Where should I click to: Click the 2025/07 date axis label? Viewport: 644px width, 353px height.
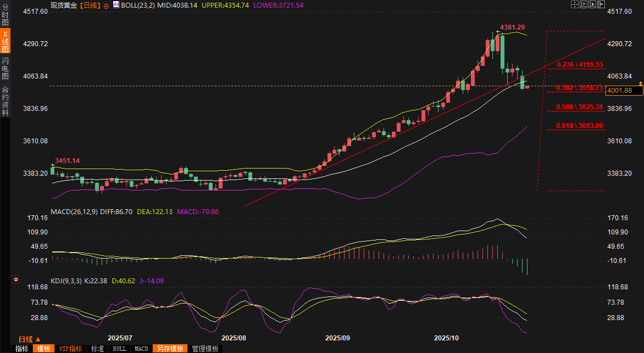pyautogui.click(x=120, y=338)
